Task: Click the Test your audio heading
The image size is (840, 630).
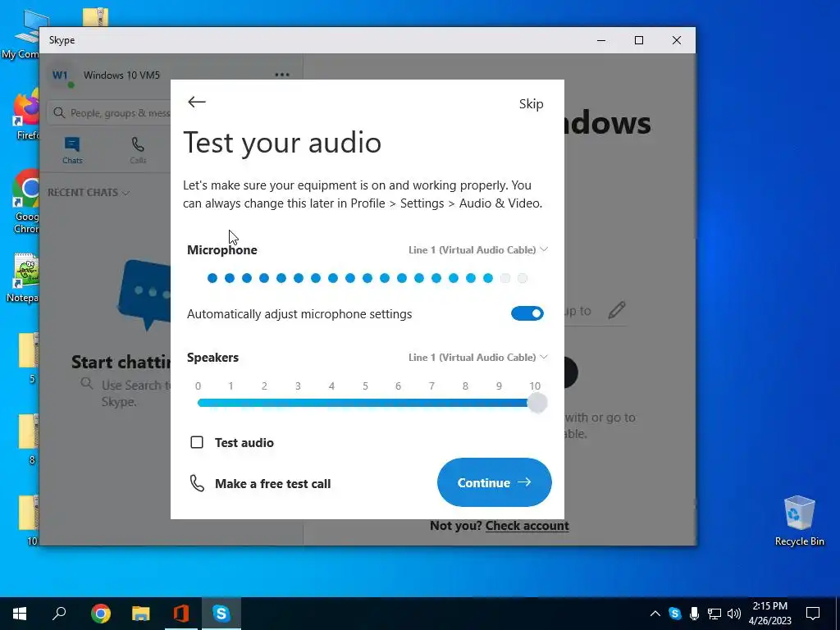Action: (282, 143)
